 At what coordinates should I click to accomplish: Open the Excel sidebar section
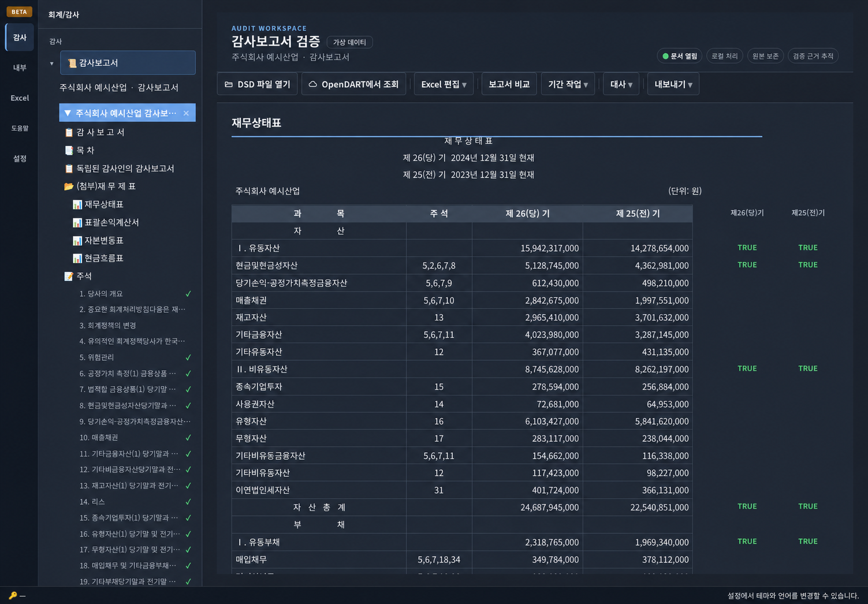point(20,98)
